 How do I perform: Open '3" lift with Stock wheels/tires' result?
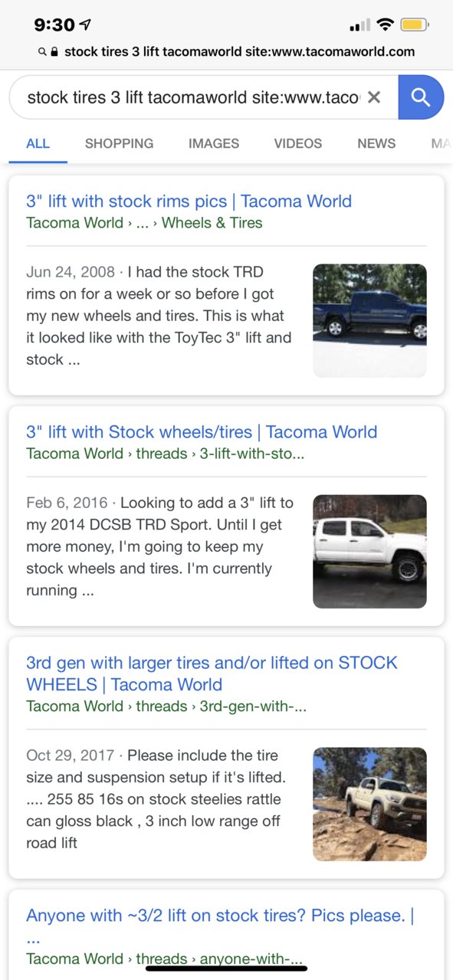point(202,431)
